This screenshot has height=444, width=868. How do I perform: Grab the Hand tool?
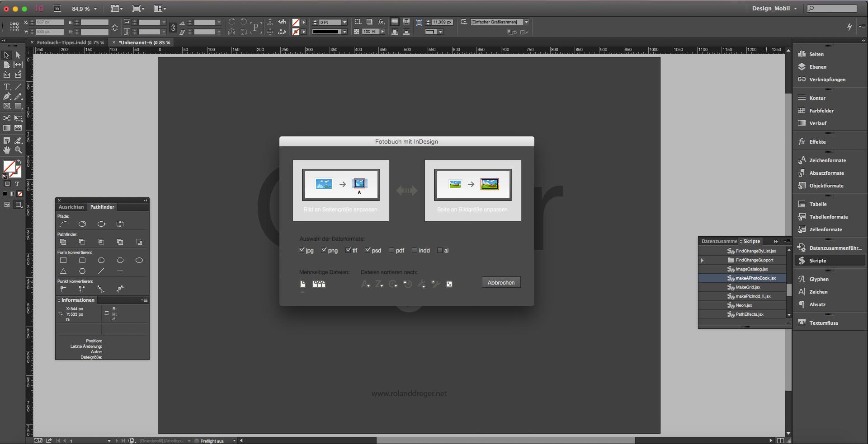click(7, 150)
